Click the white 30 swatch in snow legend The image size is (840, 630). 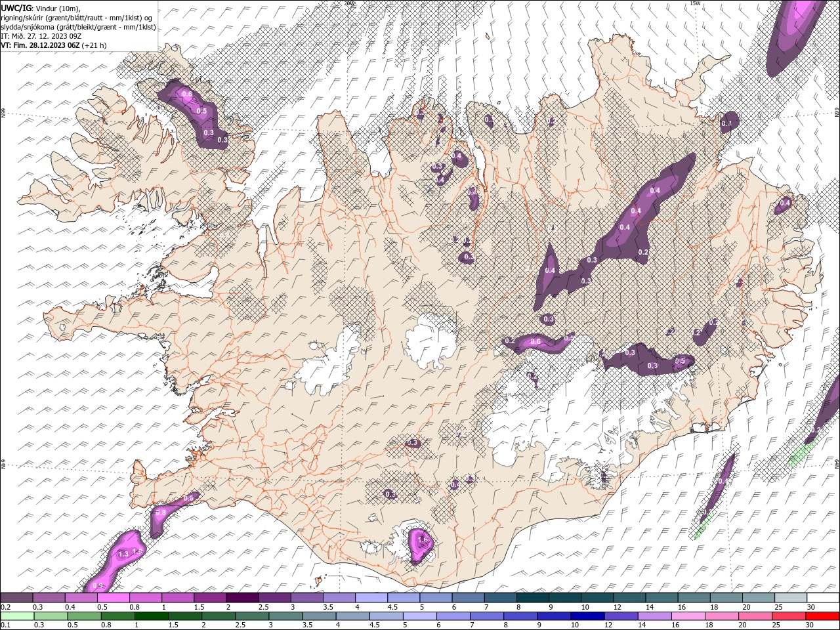pos(823,598)
